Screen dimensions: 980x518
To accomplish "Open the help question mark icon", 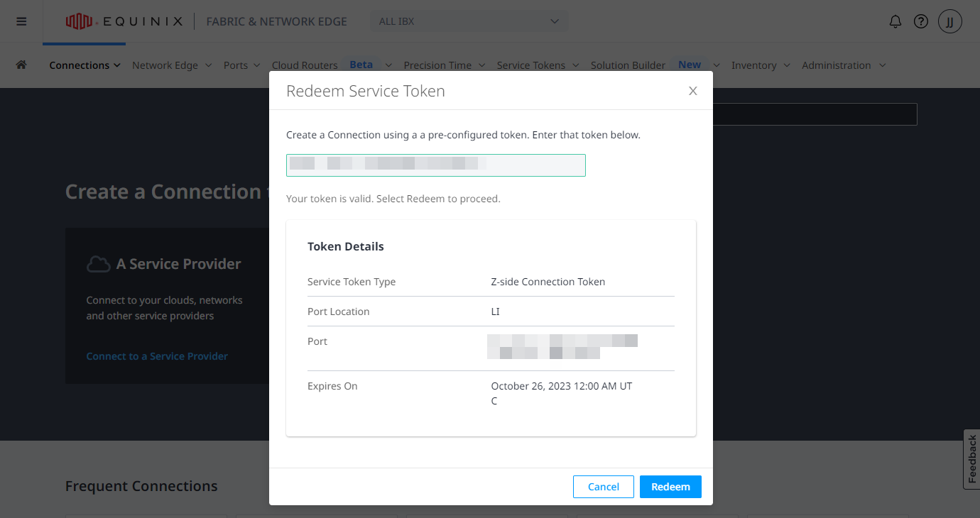I will (921, 21).
